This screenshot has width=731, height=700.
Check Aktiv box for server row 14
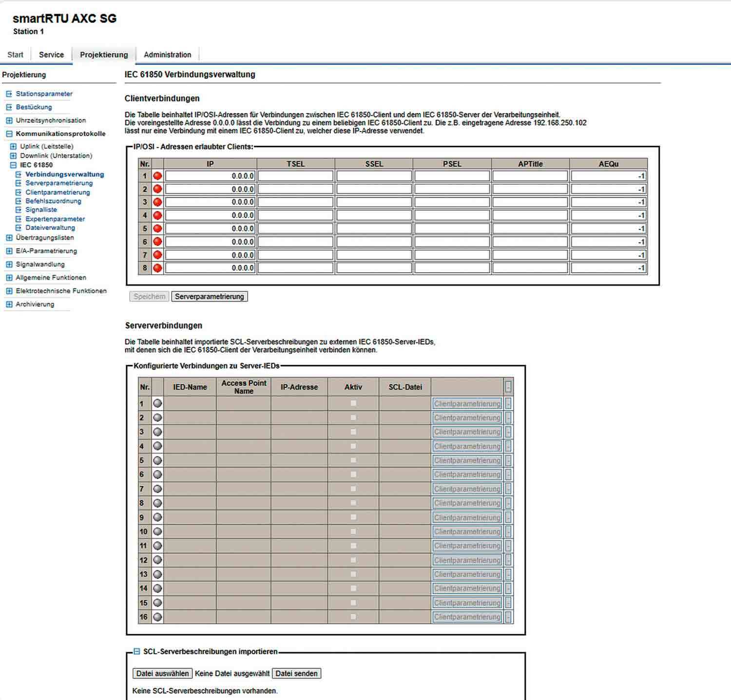(353, 588)
